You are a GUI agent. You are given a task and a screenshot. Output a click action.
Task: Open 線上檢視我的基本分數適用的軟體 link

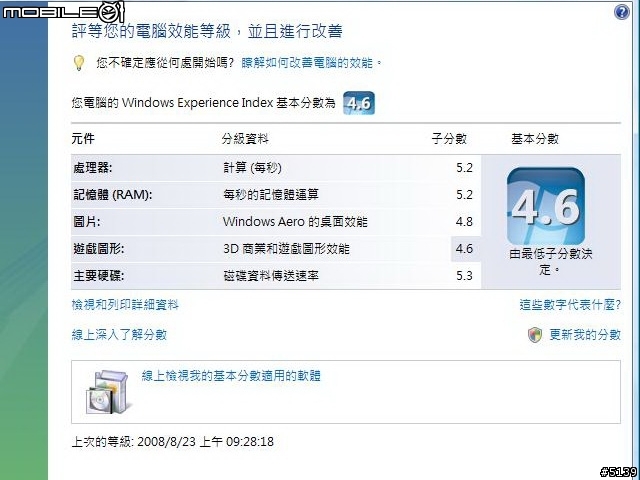pos(231,376)
